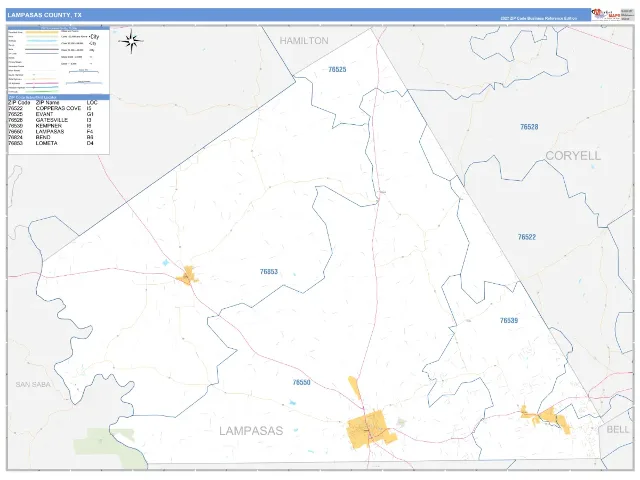Click the 'ZIP Name' column header
This screenshot has height=480, width=640.
click(x=47, y=103)
